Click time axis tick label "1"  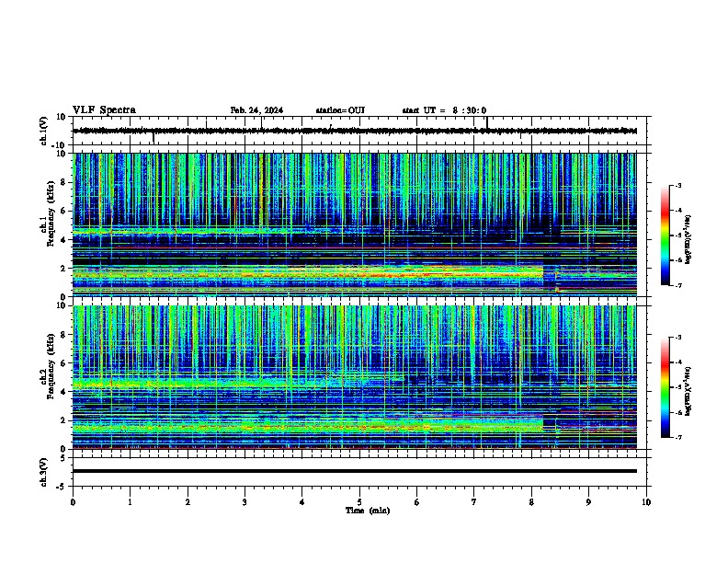click(x=130, y=502)
